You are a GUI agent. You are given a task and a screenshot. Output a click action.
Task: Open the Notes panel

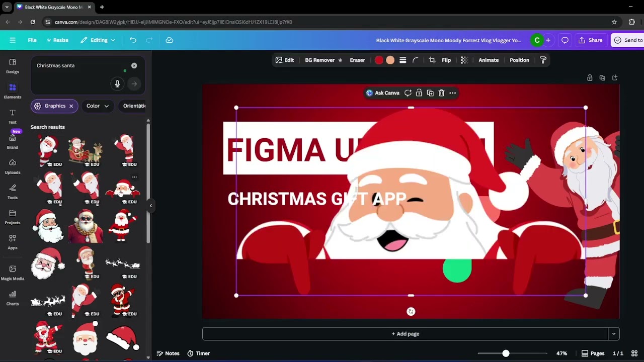(168, 353)
